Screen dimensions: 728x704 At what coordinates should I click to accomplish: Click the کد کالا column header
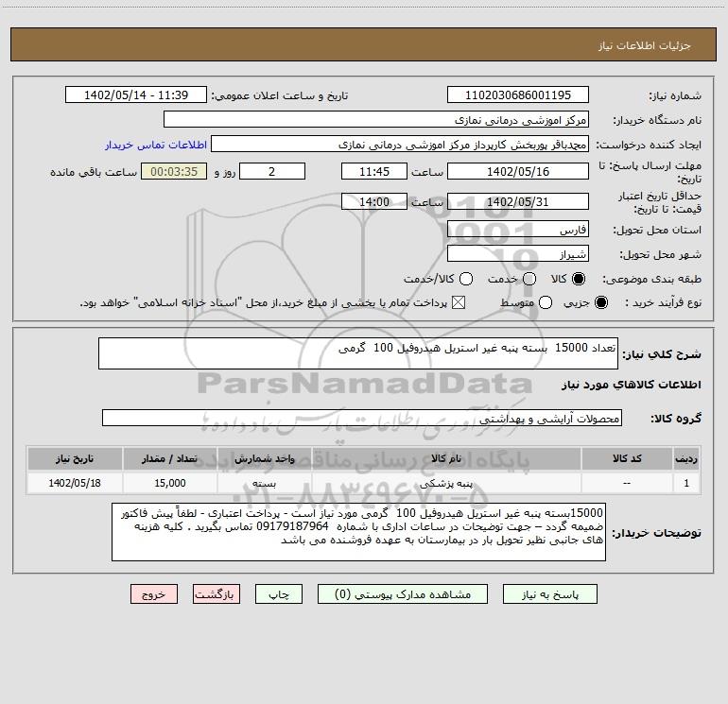[x=627, y=458]
